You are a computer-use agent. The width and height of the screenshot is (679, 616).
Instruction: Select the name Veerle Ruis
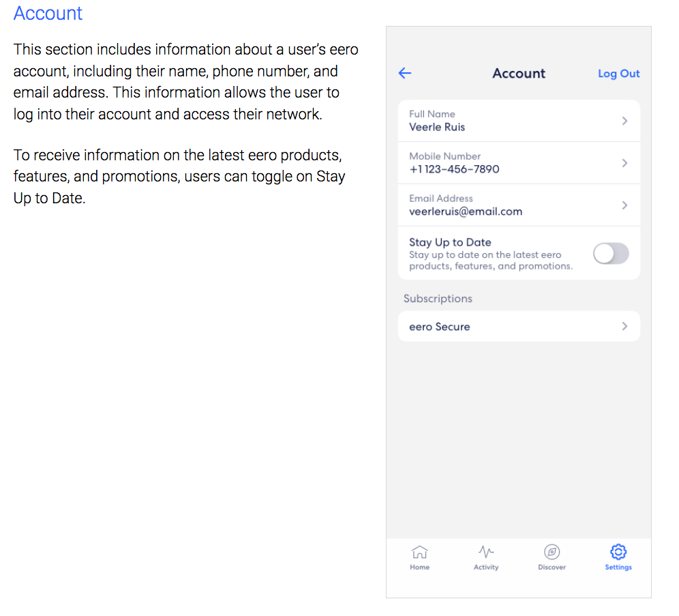click(x=437, y=127)
